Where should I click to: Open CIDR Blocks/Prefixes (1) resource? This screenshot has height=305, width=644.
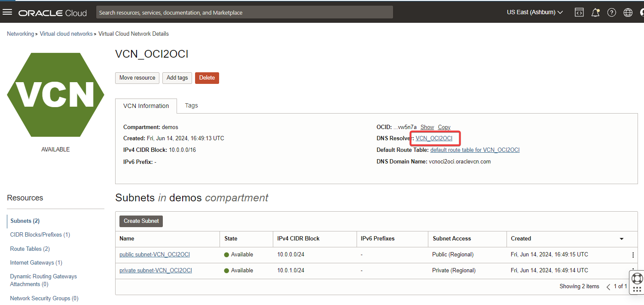(x=40, y=235)
